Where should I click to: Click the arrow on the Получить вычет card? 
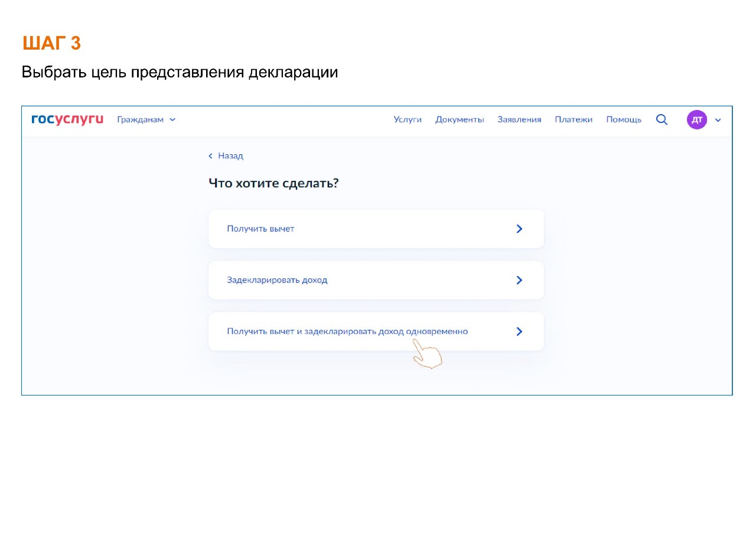pyautogui.click(x=519, y=229)
